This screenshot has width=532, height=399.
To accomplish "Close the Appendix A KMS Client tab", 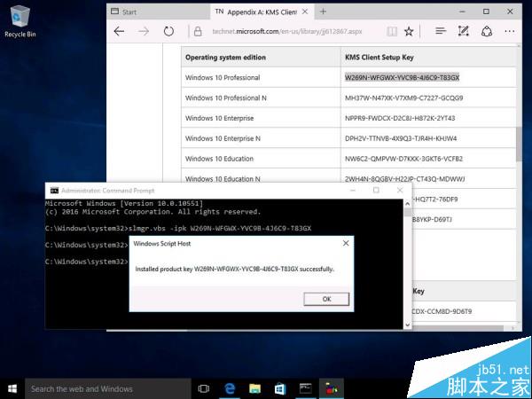I will click(x=306, y=12).
